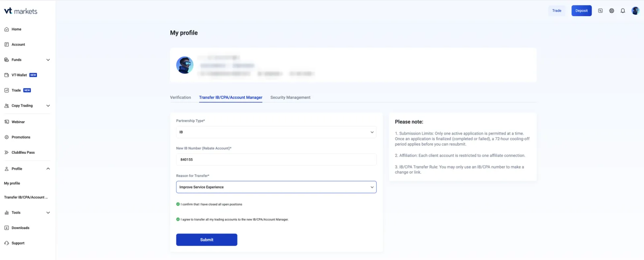The height and width of the screenshot is (260, 644).
Task: Click the Profile person icon
Action: pyautogui.click(x=6, y=169)
